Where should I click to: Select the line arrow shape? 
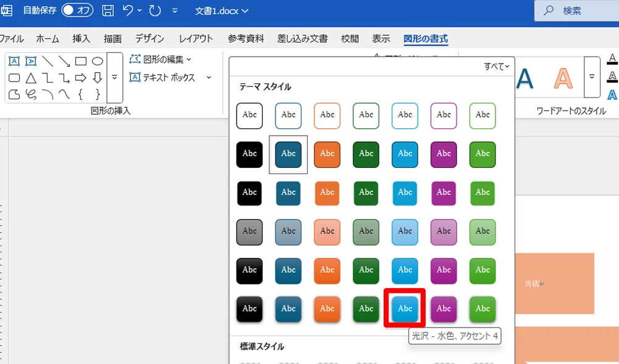tap(64, 61)
